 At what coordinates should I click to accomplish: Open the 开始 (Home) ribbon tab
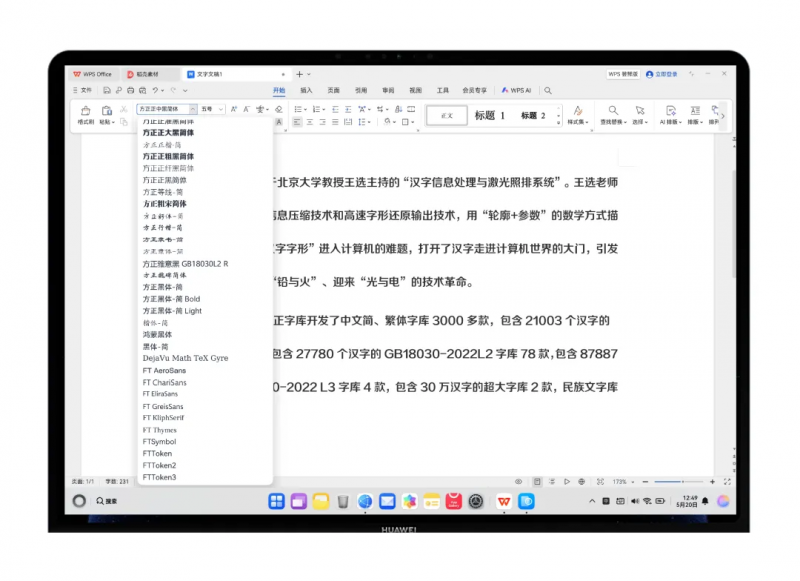[279, 90]
